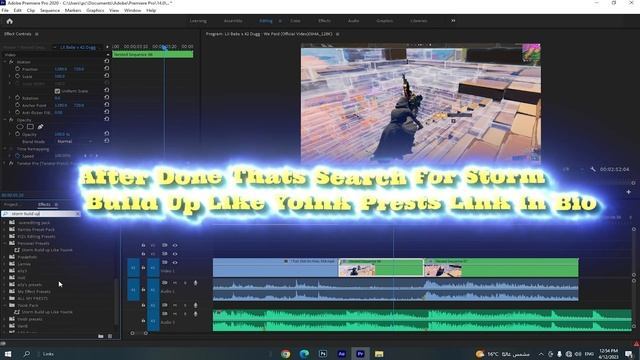Screen dimensions: 640x360
Task: Switch to the Learning workspace tab
Action: click(x=198, y=21)
